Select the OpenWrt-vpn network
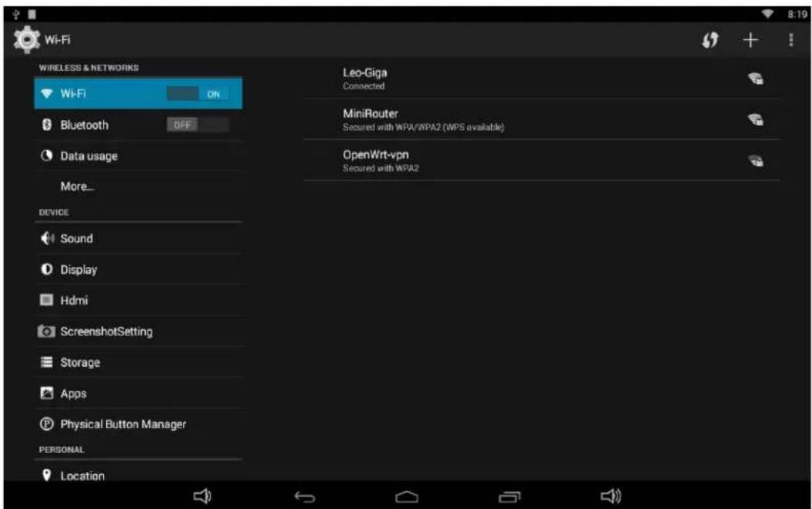This screenshot has width=812, height=509. coord(541,161)
